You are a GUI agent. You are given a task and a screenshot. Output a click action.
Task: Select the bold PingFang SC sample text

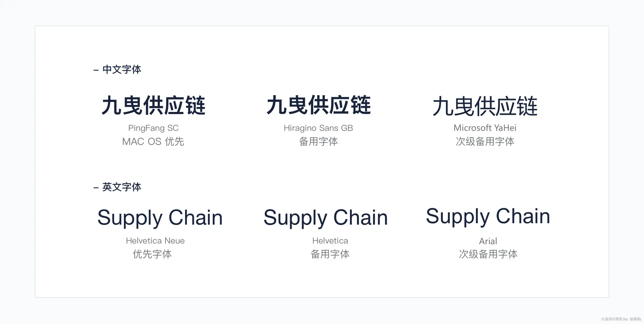click(x=153, y=105)
